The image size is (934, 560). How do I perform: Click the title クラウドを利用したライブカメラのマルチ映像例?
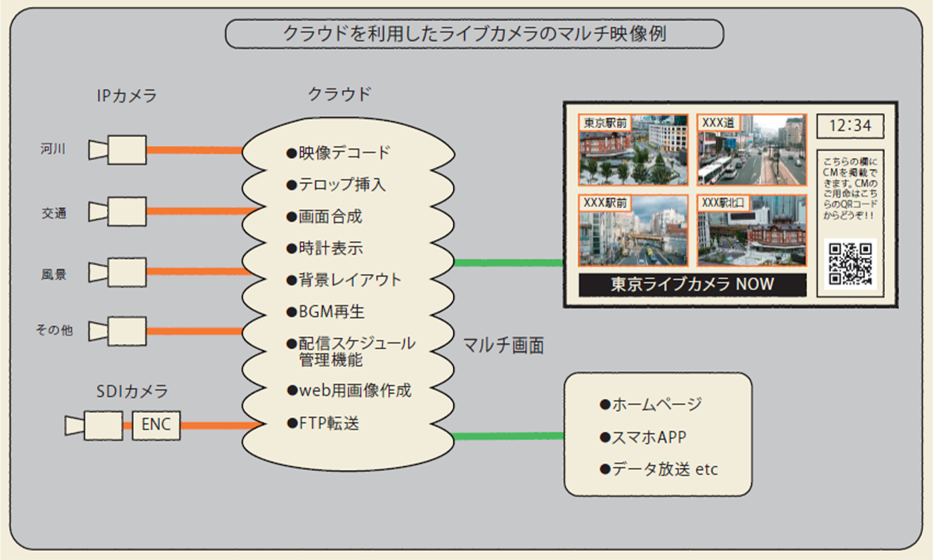pos(474,33)
